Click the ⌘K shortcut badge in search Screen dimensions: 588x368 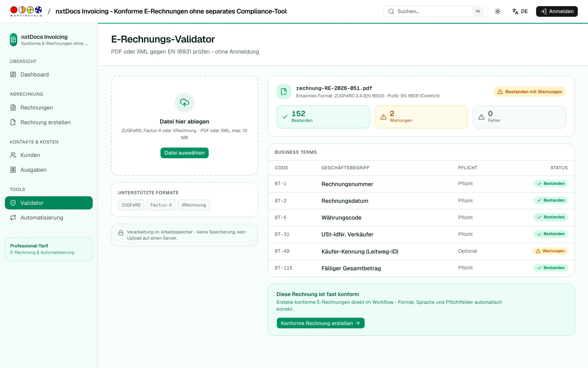478,11
